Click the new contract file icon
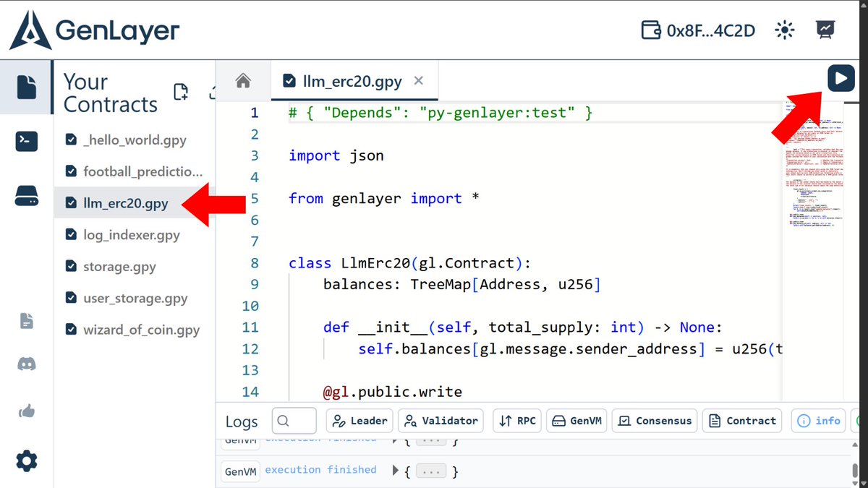Image resolution: width=868 pixels, height=488 pixels. pos(181,92)
